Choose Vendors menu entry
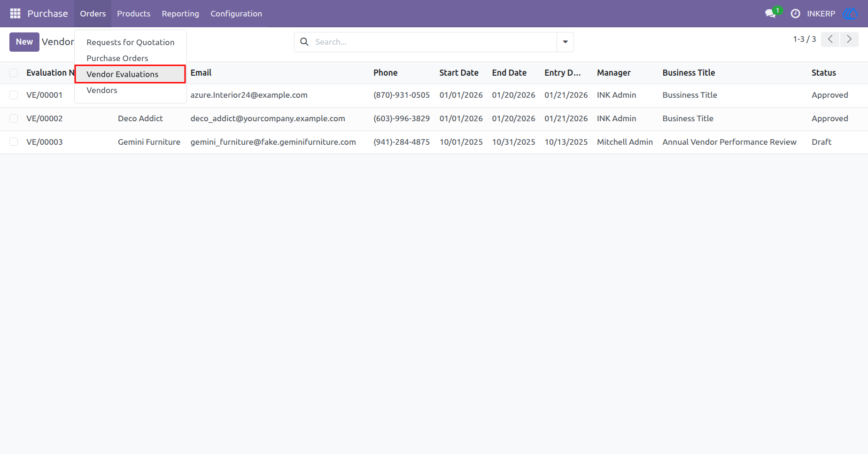The height and width of the screenshot is (454, 868). 131,90
